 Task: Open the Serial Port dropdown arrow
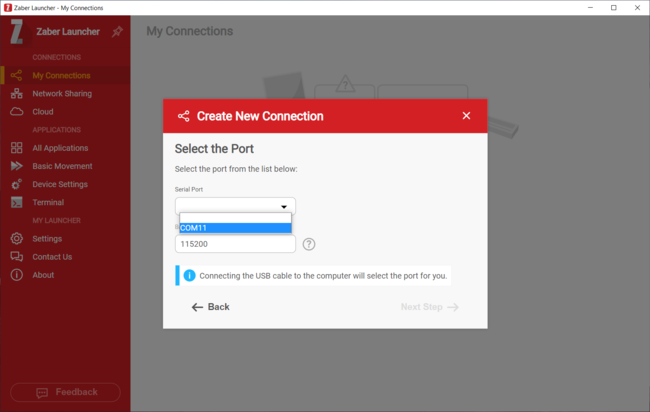283,207
